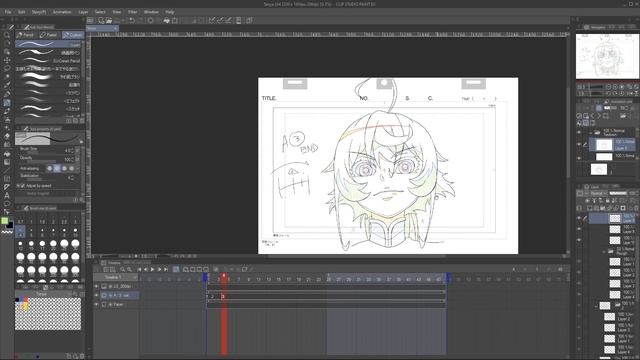
Task: Play the animation in timeline
Action: pyautogui.click(x=152, y=269)
